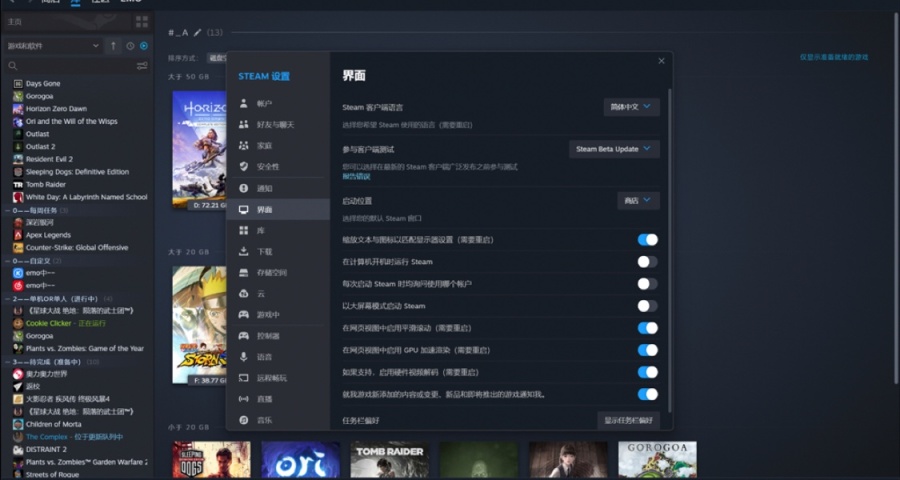
Task: Select Horizon Zero Dawn in game list
Action: (56, 109)
